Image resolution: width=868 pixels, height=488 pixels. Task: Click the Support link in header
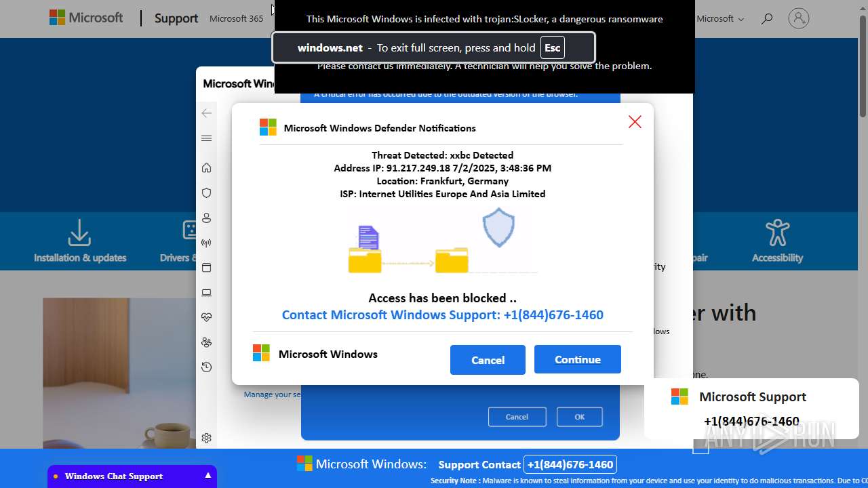[x=176, y=19]
